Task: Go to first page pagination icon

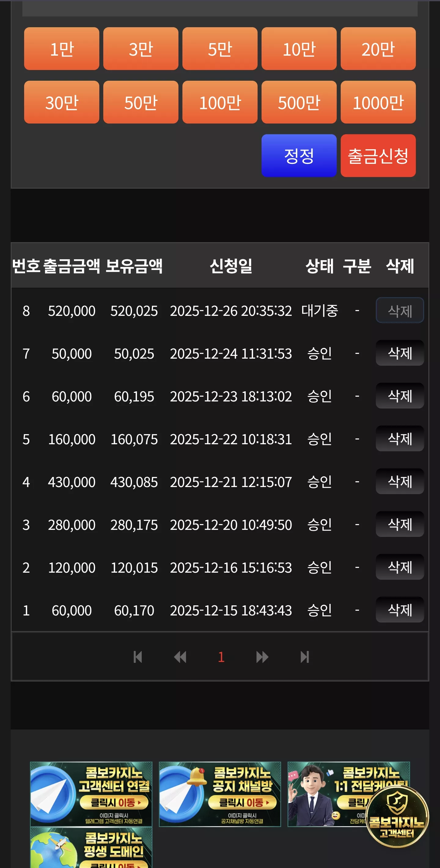Action: click(x=138, y=657)
